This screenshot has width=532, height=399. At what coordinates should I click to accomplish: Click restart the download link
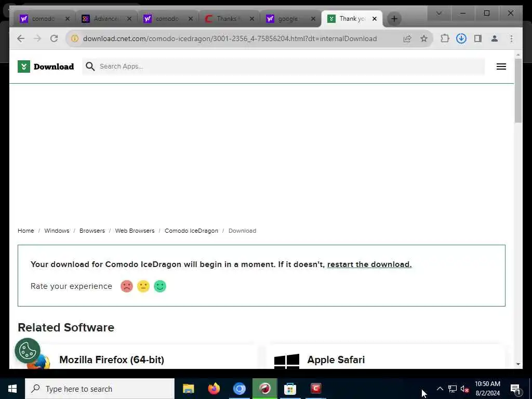tap(369, 264)
